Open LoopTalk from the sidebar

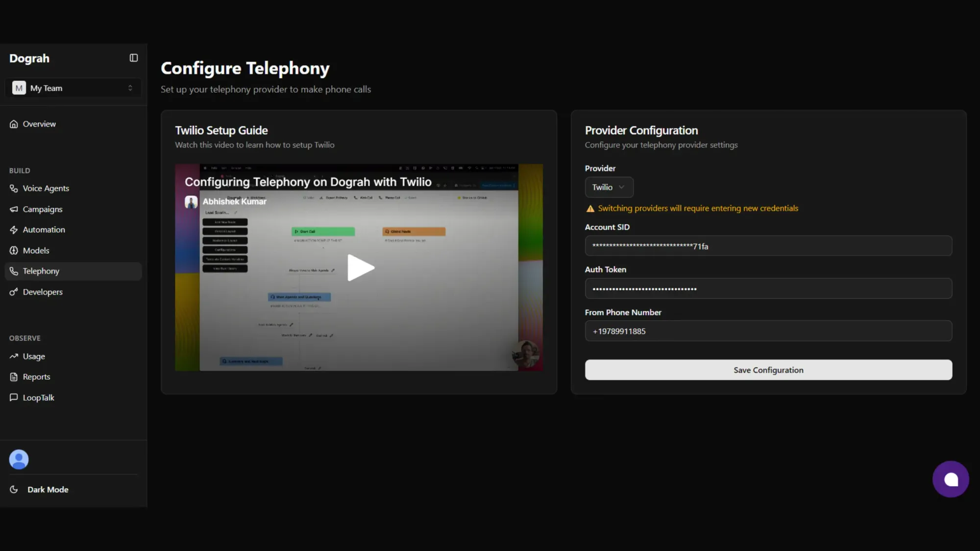[38, 398]
